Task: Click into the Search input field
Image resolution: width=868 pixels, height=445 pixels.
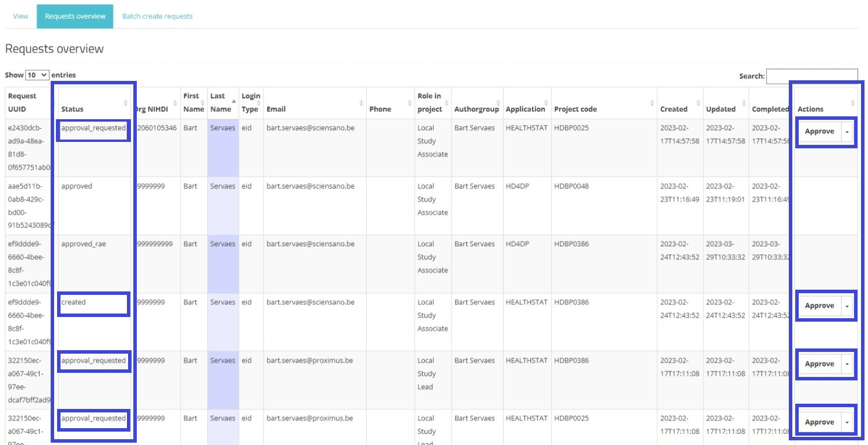Action: (x=812, y=76)
